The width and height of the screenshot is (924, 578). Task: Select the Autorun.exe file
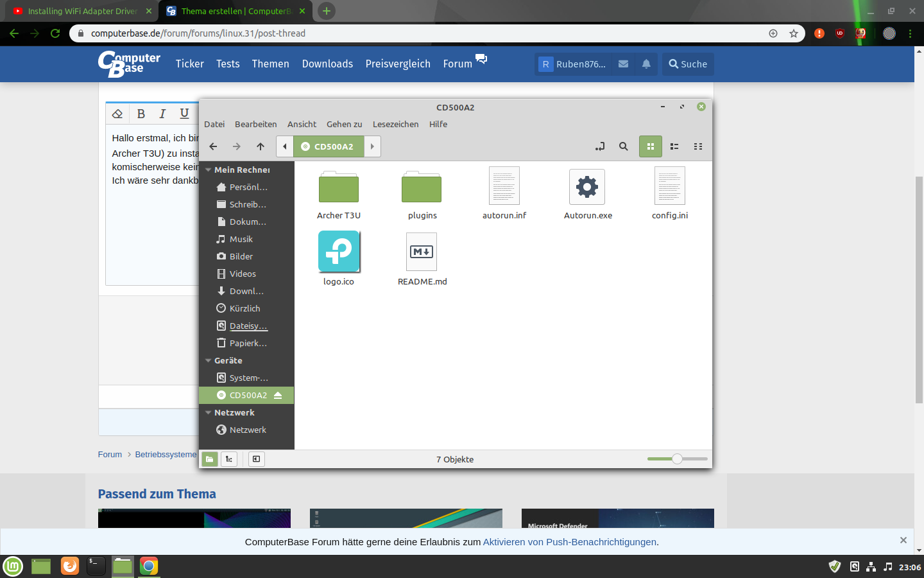click(x=588, y=194)
